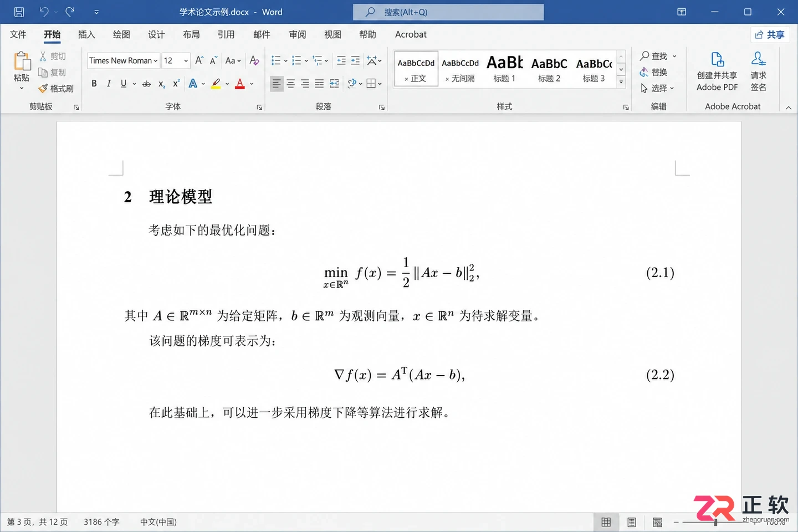The height and width of the screenshot is (532, 798).
Task: Clear all formatting with eraser A icon
Action: click(x=254, y=60)
